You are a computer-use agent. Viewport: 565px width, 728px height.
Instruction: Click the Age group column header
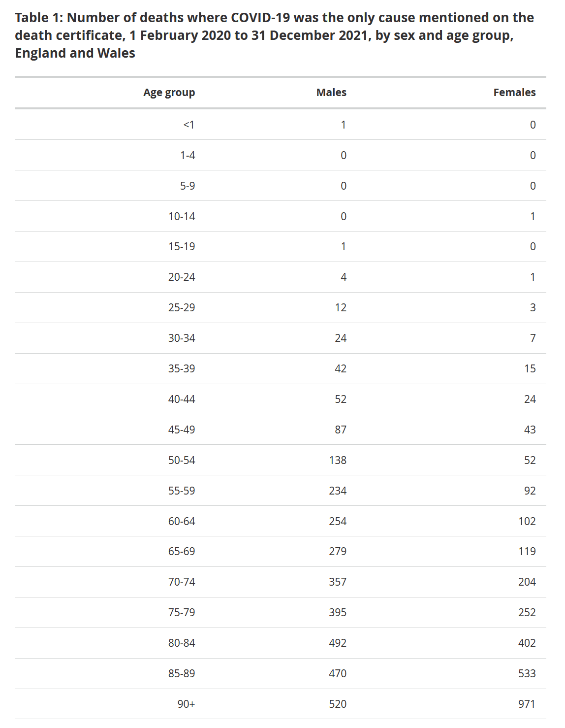tap(169, 93)
